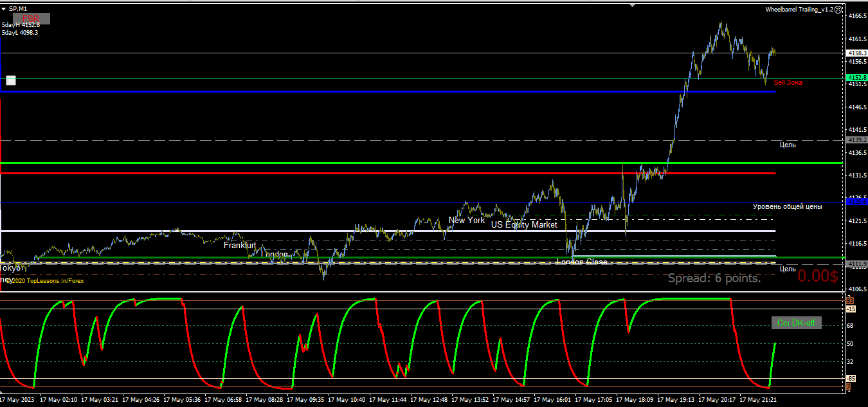Click the red 0.00$ profit readout

point(818,276)
